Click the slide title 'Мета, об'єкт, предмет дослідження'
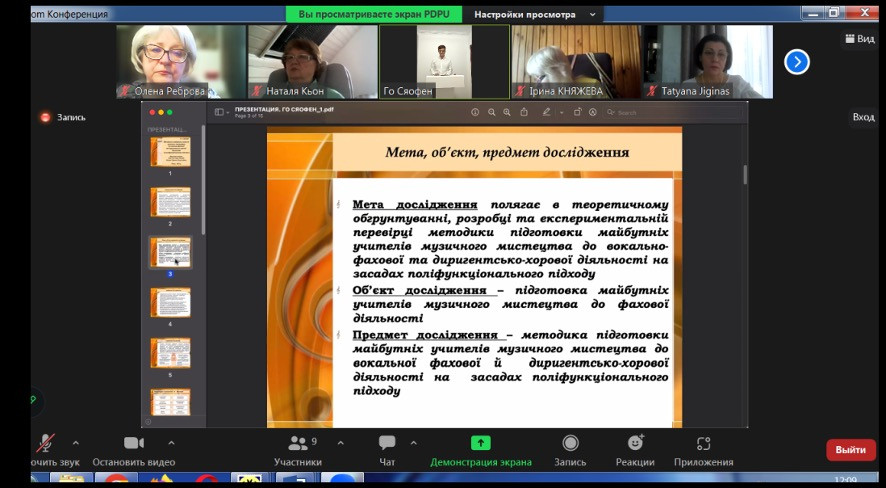The width and height of the screenshot is (886, 488). click(x=507, y=152)
